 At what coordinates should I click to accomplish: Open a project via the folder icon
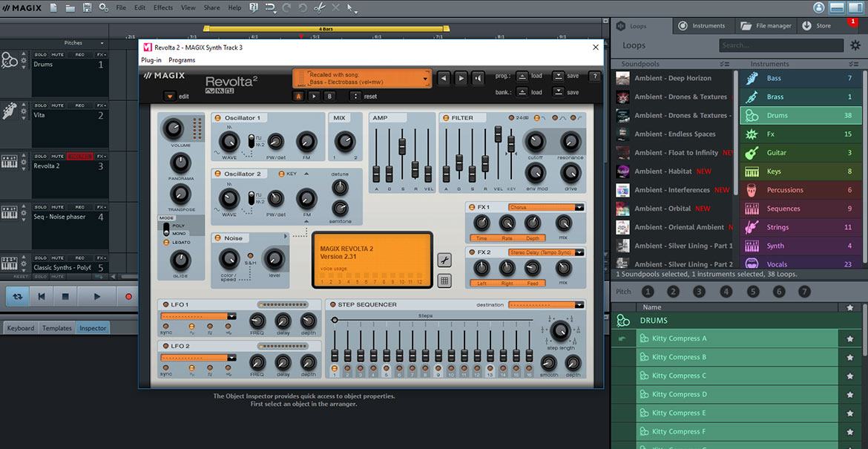[70, 7]
